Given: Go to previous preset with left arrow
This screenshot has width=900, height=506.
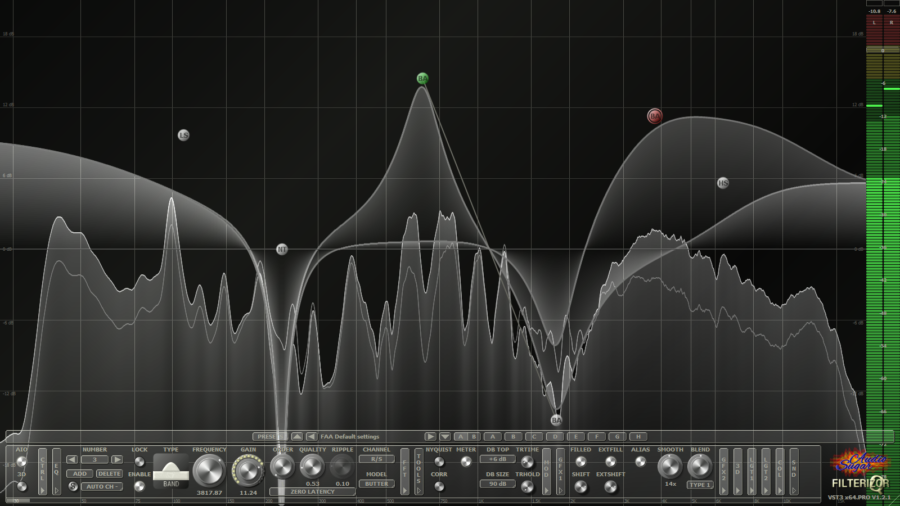Looking at the screenshot, I should click(311, 437).
